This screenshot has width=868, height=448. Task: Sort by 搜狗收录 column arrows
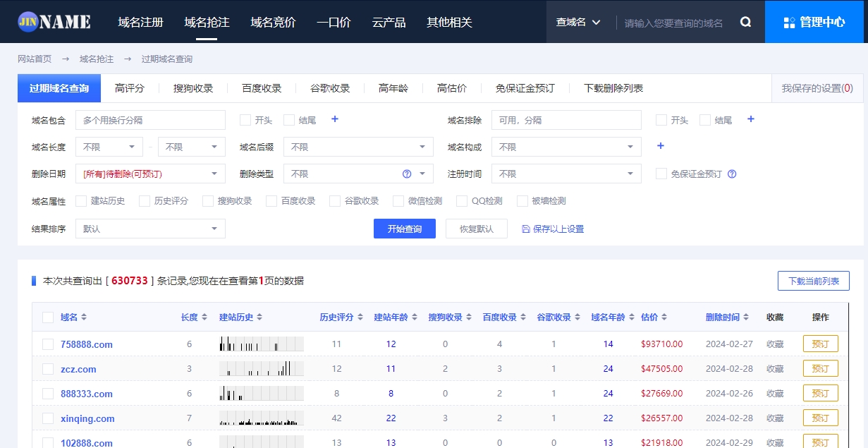[x=469, y=317]
